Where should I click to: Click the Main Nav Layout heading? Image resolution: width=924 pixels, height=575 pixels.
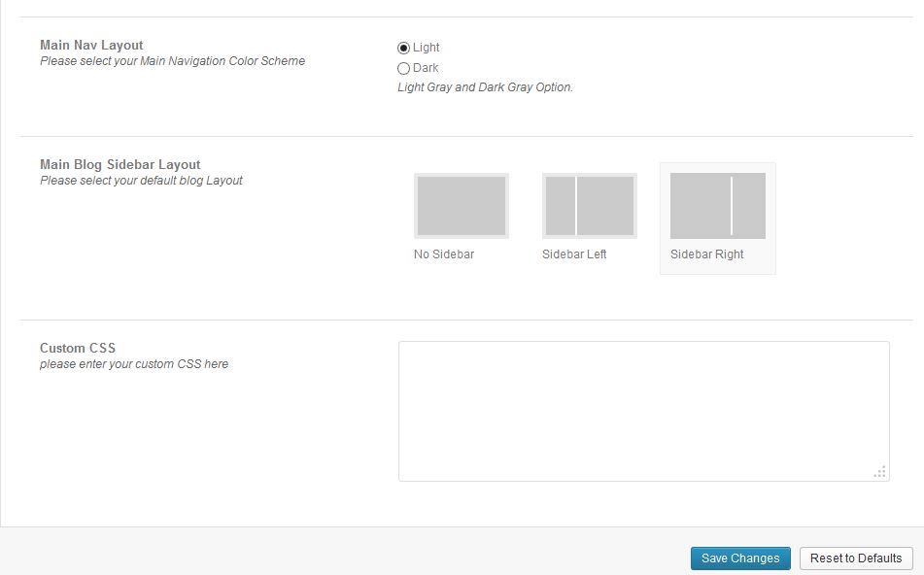[90, 45]
